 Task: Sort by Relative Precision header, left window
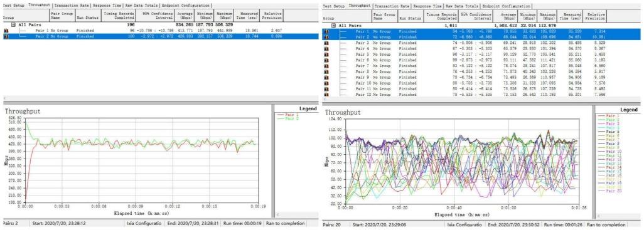point(272,16)
